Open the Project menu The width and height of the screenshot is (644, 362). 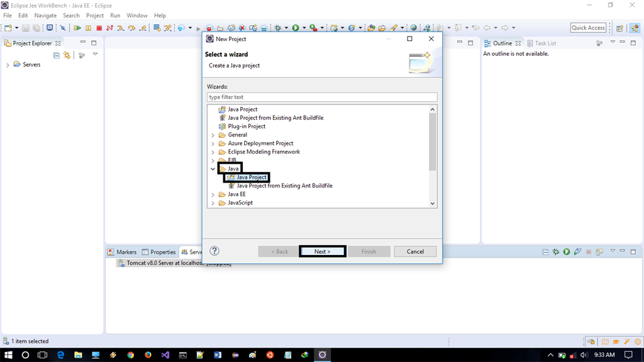point(95,16)
